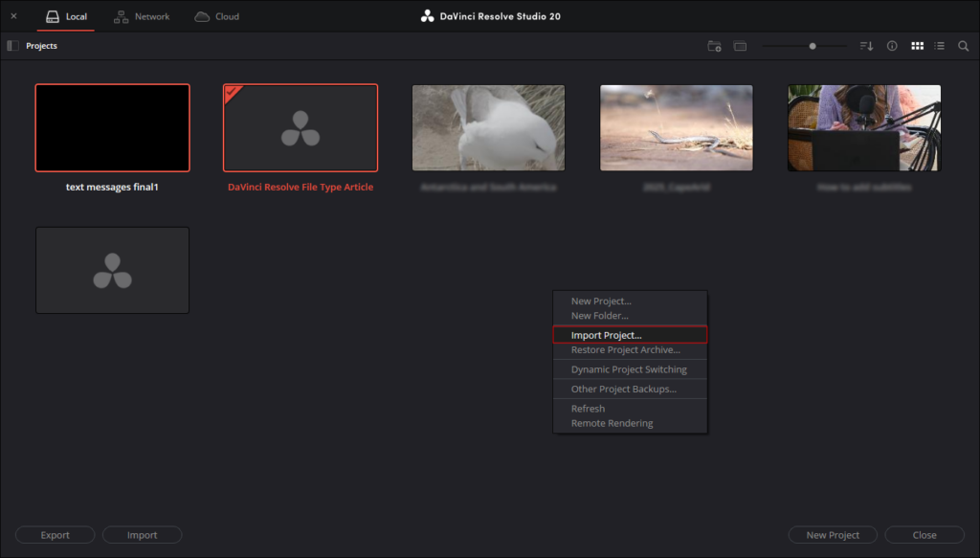Select the lizard project thumbnail
The height and width of the screenshot is (558, 980).
(x=677, y=127)
